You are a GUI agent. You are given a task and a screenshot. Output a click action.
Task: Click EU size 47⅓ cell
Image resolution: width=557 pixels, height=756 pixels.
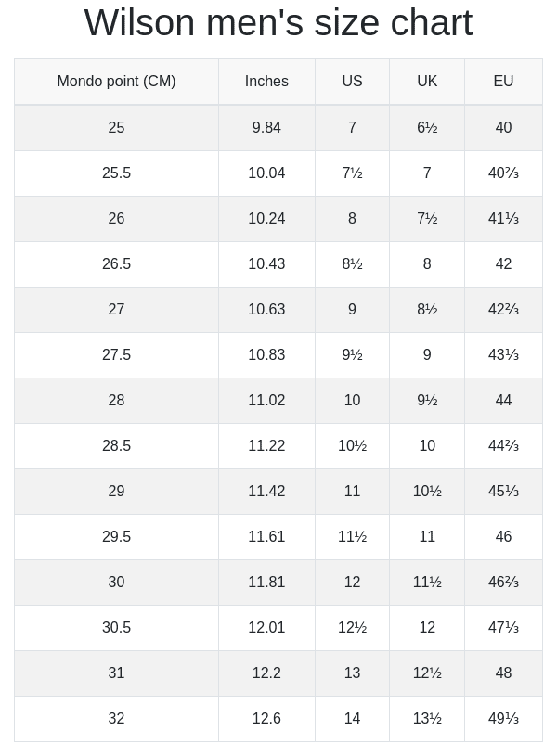[503, 627]
